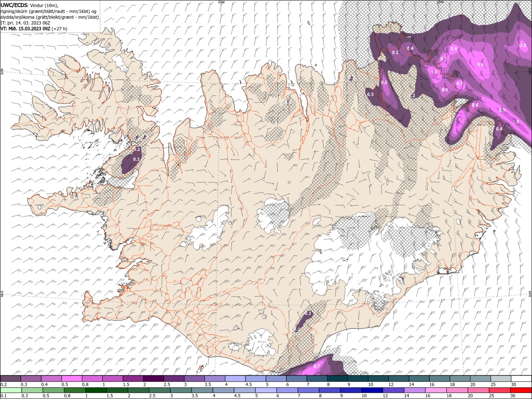Click the 0.2 value on the western snow patch
532x399 pixels.
pyautogui.click(x=137, y=149)
